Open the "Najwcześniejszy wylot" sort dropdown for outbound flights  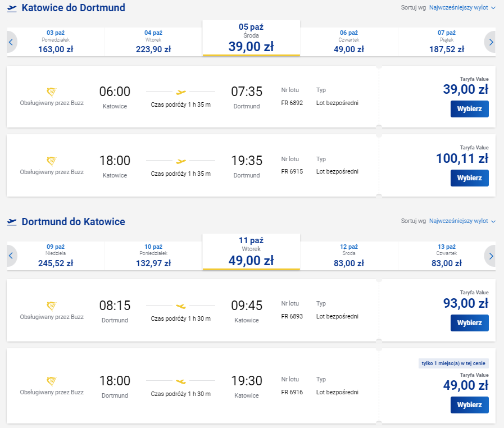tap(460, 8)
